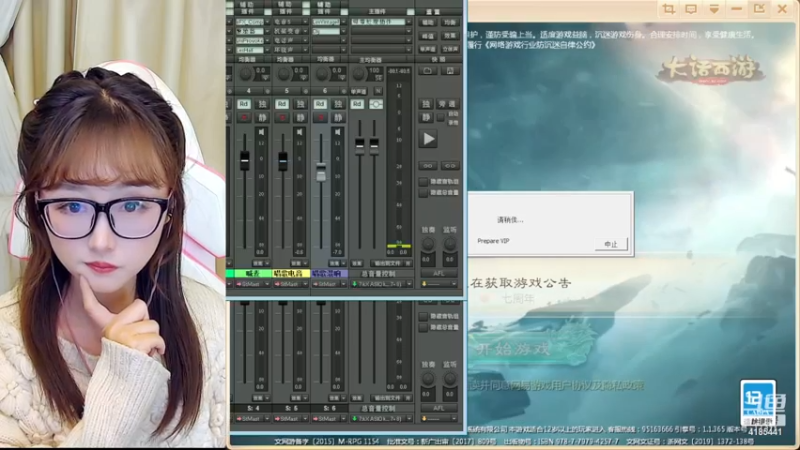Image resolution: width=800 pixels, height=450 pixels.
Task: Click the stereo link icon beside master Rd
Action: [x=376, y=104]
